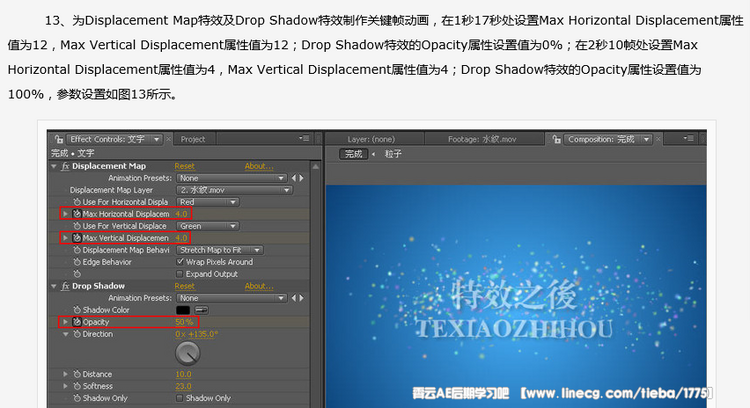Expand the Max Horizontal Displacement property
Image resolution: width=750 pixels, height=408 pixels.
coord(66,214)
